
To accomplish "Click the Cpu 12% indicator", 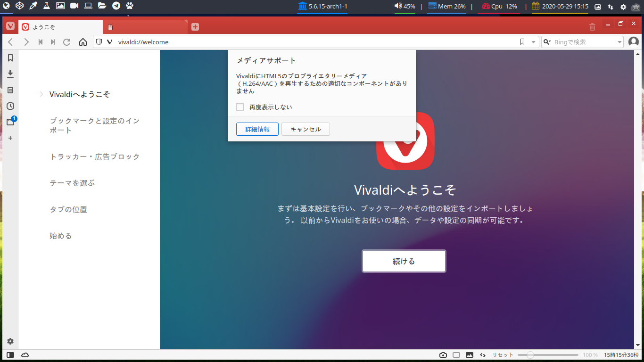I will (499, 7).
